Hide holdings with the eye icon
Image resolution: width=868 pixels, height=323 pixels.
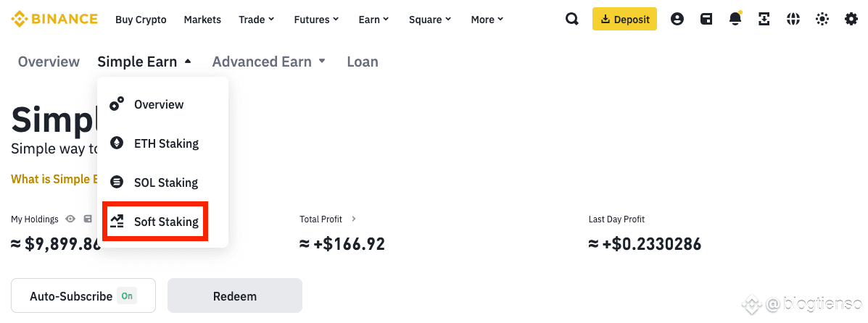coord(70,219)
